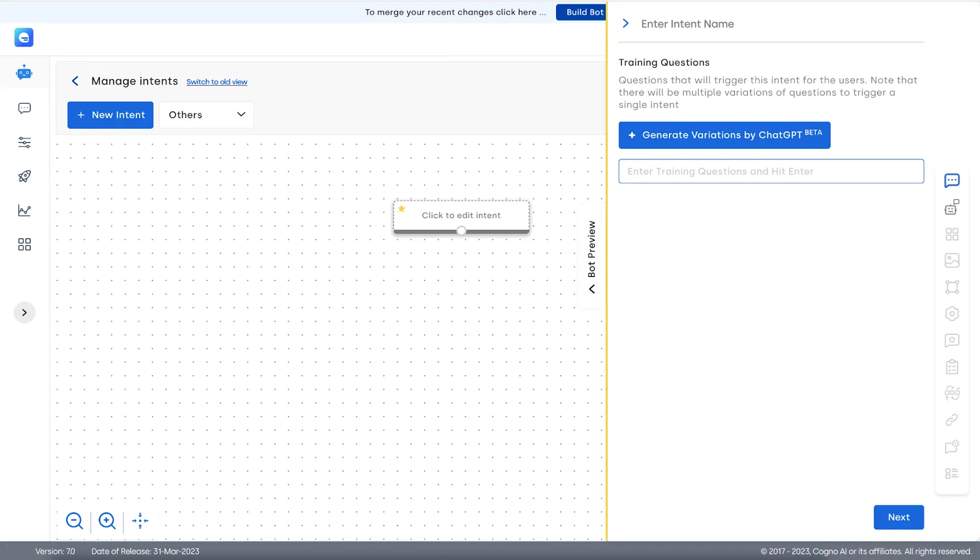Expand the Bot Preview panel

click(592, 257)
